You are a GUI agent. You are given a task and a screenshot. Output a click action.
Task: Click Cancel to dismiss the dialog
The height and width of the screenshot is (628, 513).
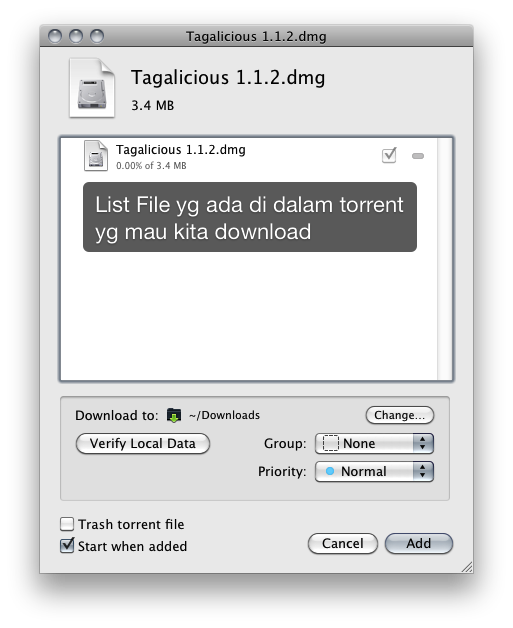[x=343, y=543]
